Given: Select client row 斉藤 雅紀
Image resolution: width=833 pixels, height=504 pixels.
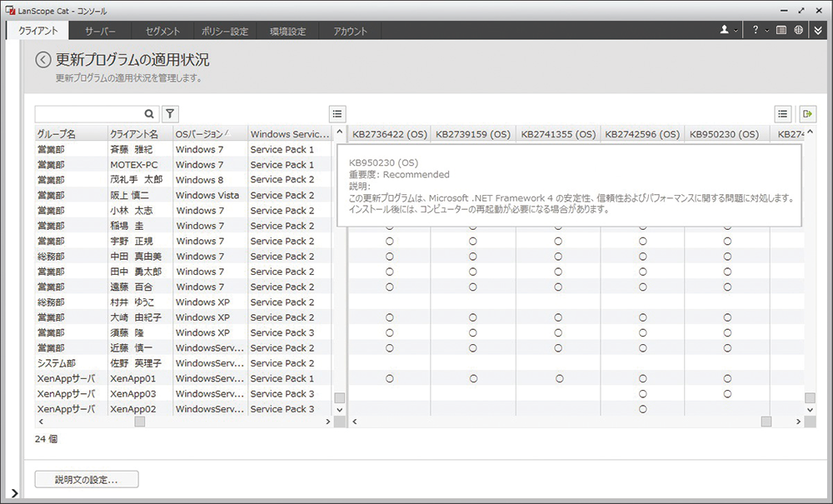Looking at the screenshot, I should [183, 149].
